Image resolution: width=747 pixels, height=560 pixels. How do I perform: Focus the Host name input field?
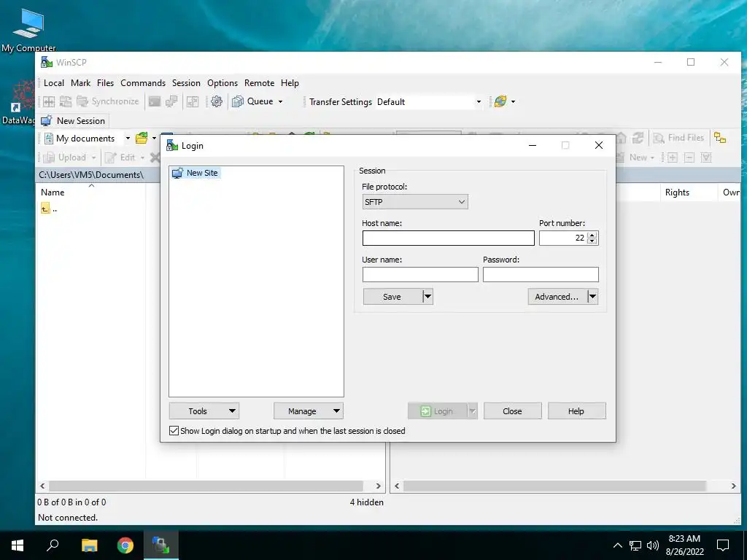click(x=449, y=238)
